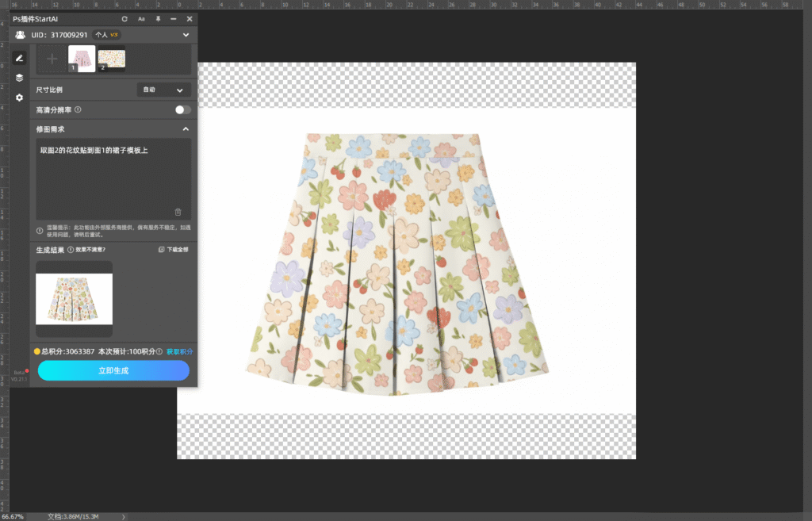
Task: Open the settings gear in plugin sidebar
Action: (x=19, y=98)
